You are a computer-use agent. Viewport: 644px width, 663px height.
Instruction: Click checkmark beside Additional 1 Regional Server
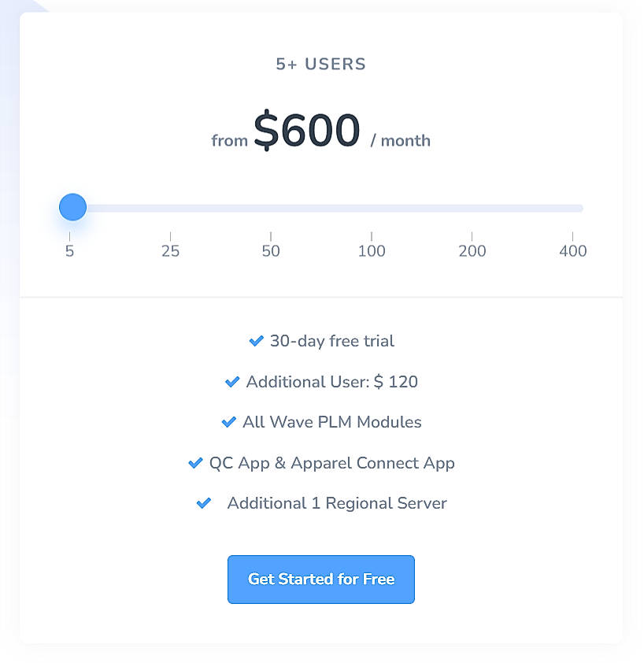pyautogui.click(x=204, y=503)
